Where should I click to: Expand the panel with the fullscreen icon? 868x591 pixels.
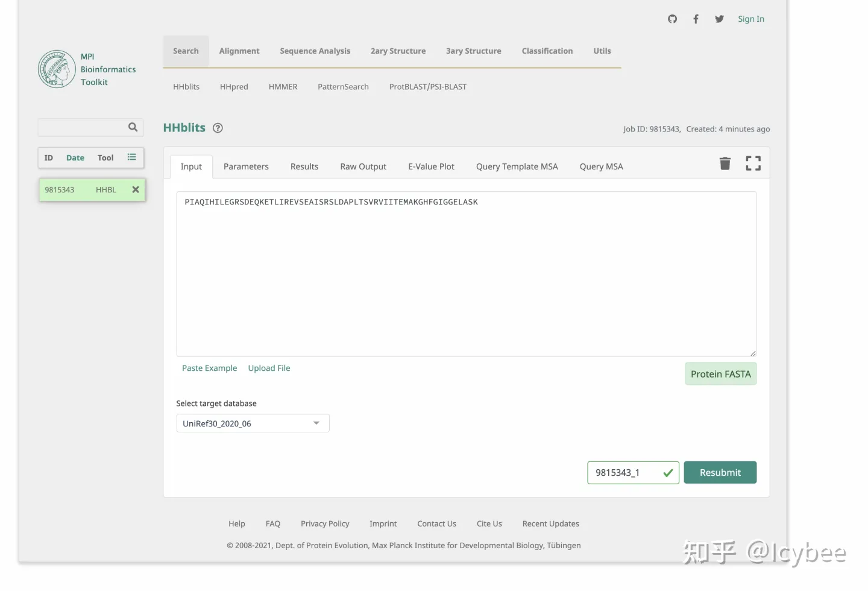coord(753,163)
